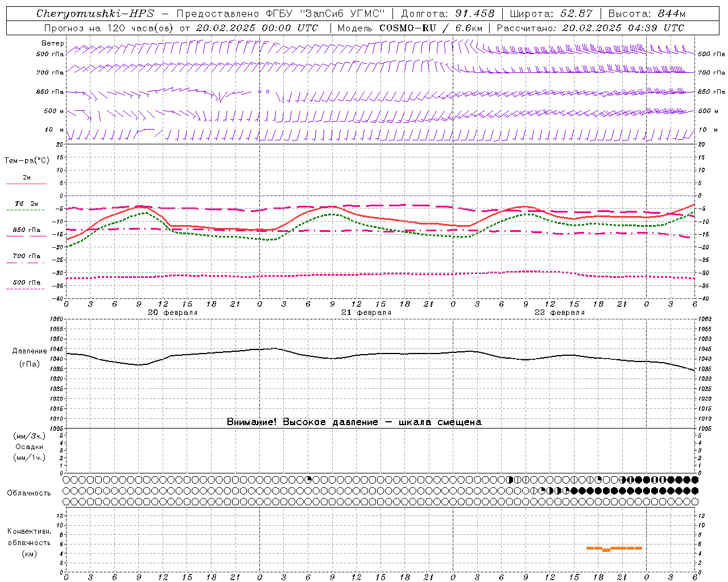
Task: Click the (мм/1ч.) precipitation unit label
Action: click(30, 458)
